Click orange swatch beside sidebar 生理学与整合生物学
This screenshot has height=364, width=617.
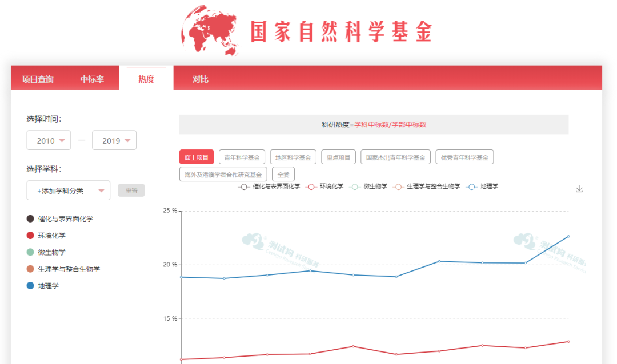[x=30, y=269]
